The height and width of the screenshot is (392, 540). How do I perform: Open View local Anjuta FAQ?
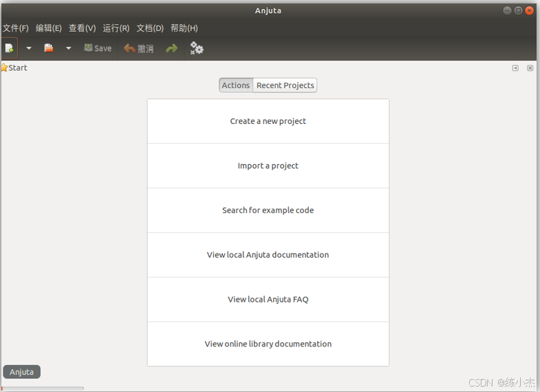(268, 300)
